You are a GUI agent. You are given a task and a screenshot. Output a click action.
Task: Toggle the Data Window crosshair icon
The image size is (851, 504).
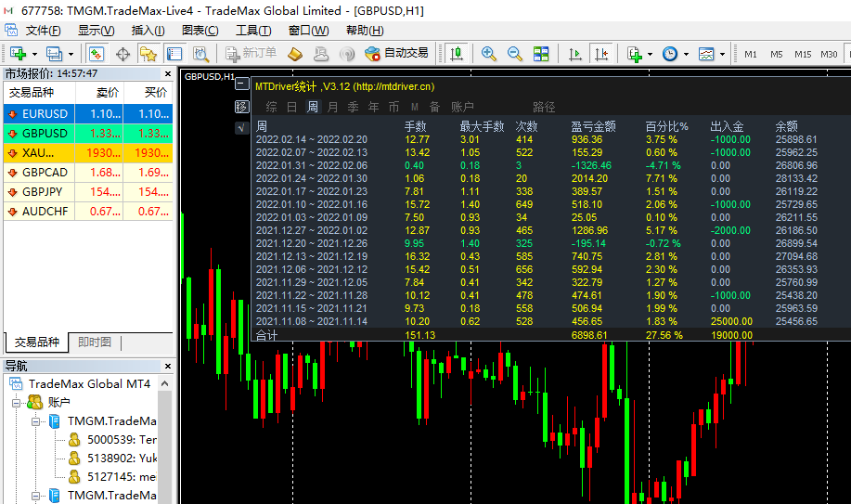pyautogui.click(x=123, y=54)
